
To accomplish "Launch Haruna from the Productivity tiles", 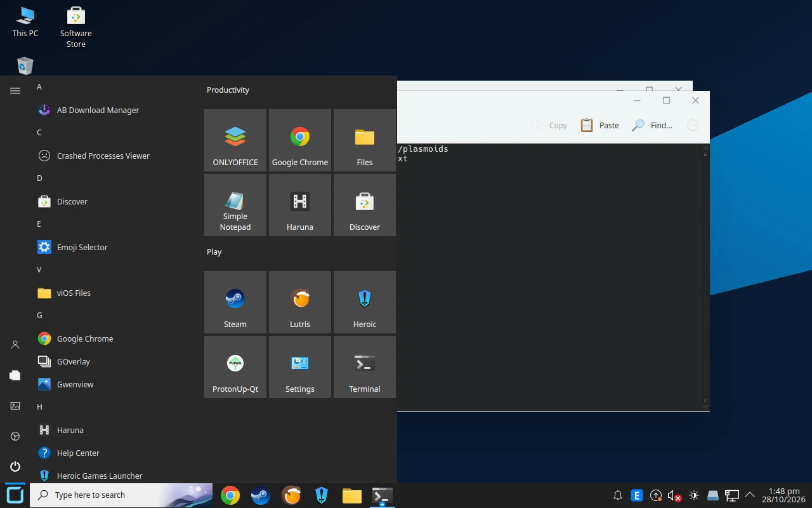I will 300,205.
